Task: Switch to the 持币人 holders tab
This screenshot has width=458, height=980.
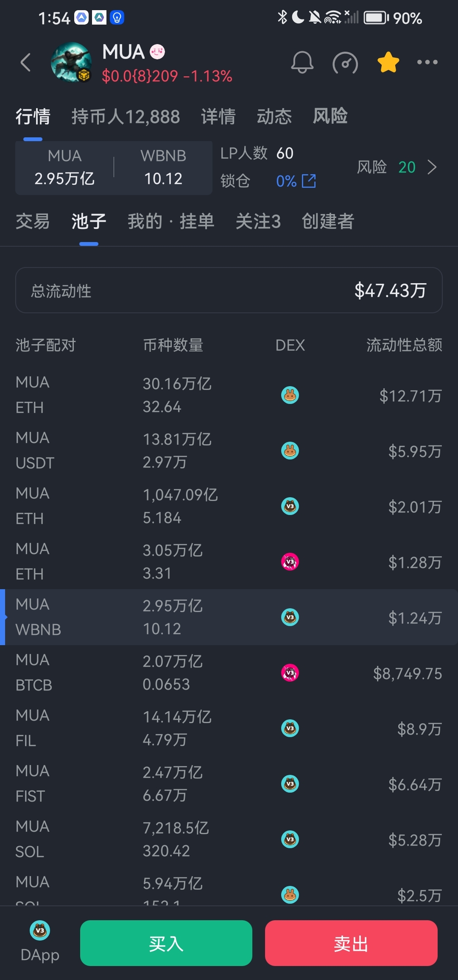Action: click(x=126, y=117)
